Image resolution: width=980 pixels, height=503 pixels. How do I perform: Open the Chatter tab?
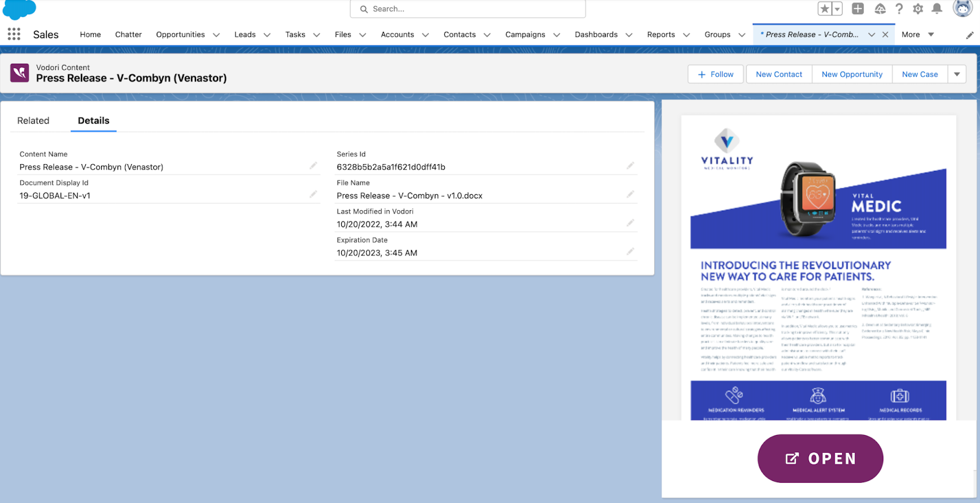(129, 34)
